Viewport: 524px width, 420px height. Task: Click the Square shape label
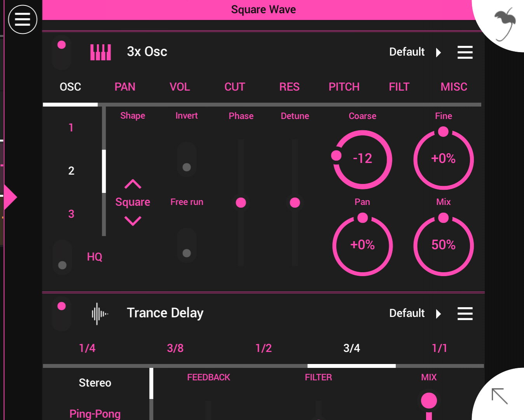click(x=133, y=202)
